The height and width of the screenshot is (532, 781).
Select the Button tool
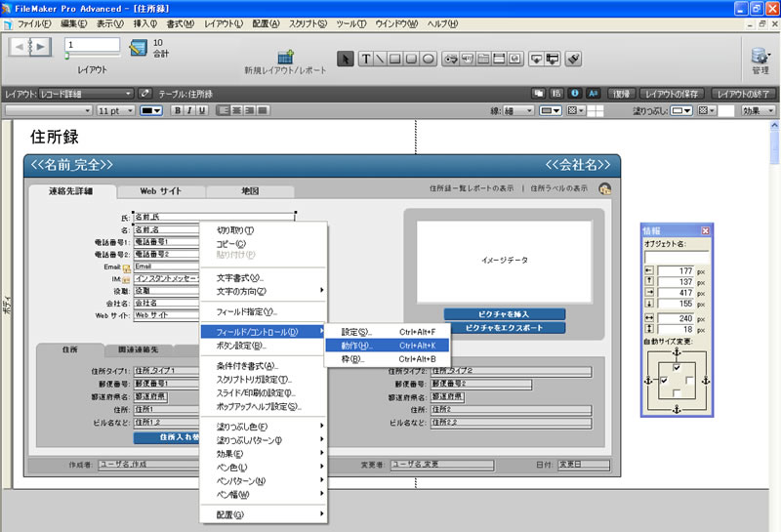(x=468, y=59)
